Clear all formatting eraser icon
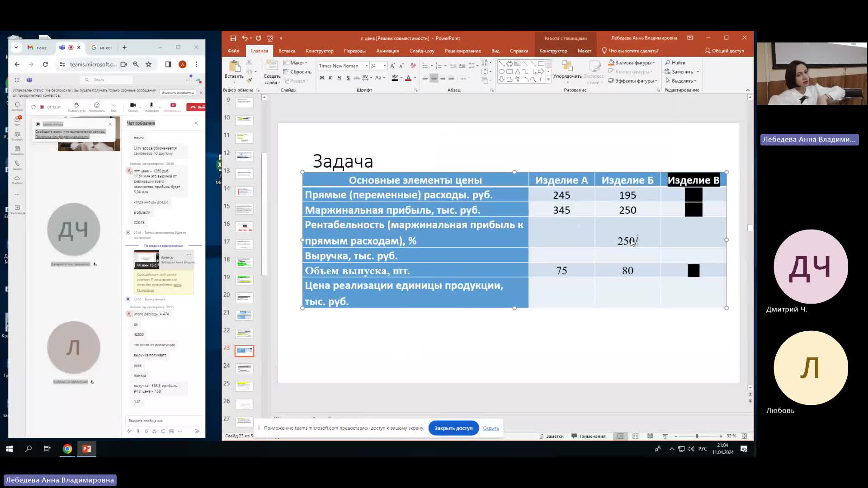Image resolution: width=868 pixels, height=488 pixels. 413,66
